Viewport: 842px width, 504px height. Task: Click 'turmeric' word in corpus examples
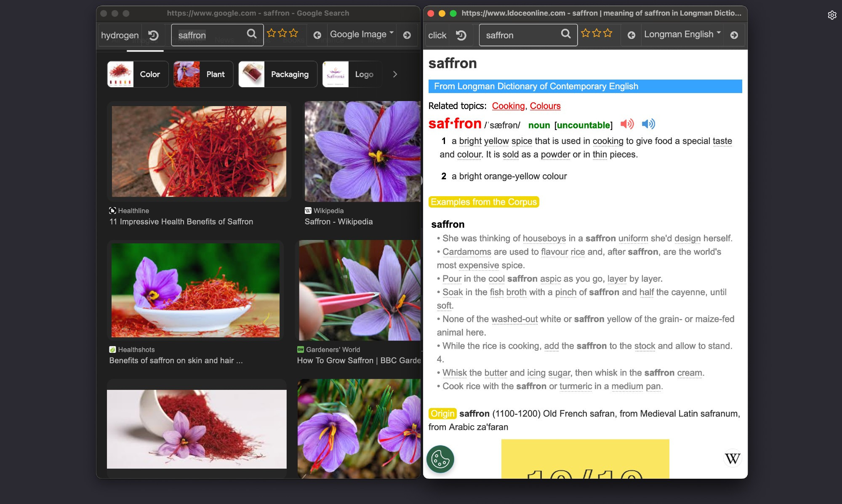click(x=576, y=387)
